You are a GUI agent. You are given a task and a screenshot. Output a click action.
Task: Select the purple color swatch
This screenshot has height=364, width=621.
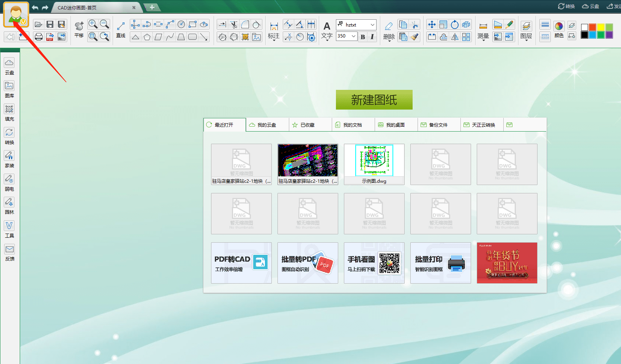coord(609,35)
